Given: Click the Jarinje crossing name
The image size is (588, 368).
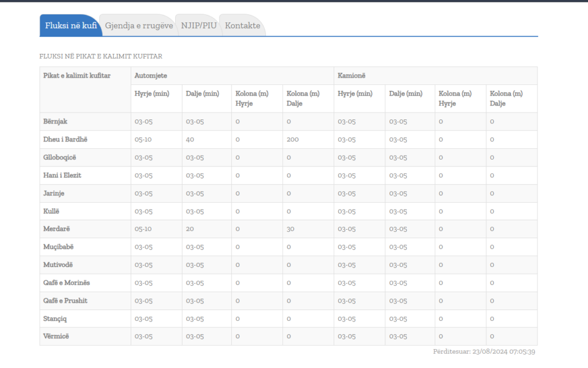Looking at the screenshot, I should click(53, 193).
